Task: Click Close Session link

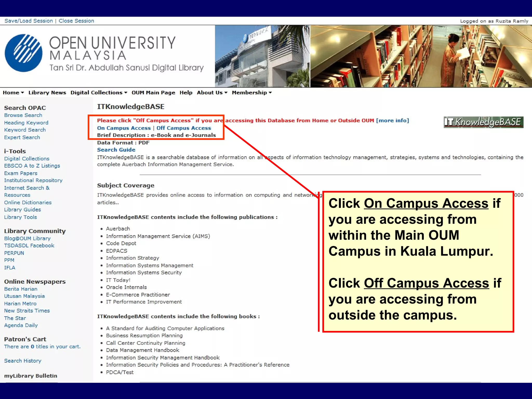Action: click(x=76, y=21)
